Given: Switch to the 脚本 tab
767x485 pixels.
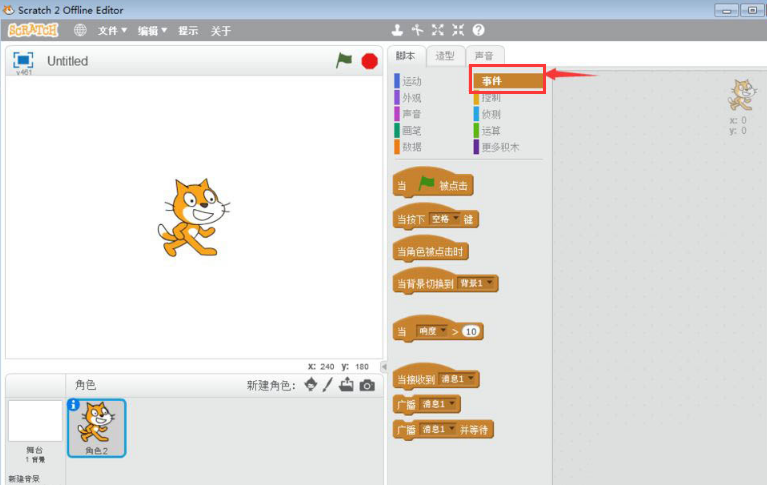Looking at the screenshot, I should click(x=406, y=56).
